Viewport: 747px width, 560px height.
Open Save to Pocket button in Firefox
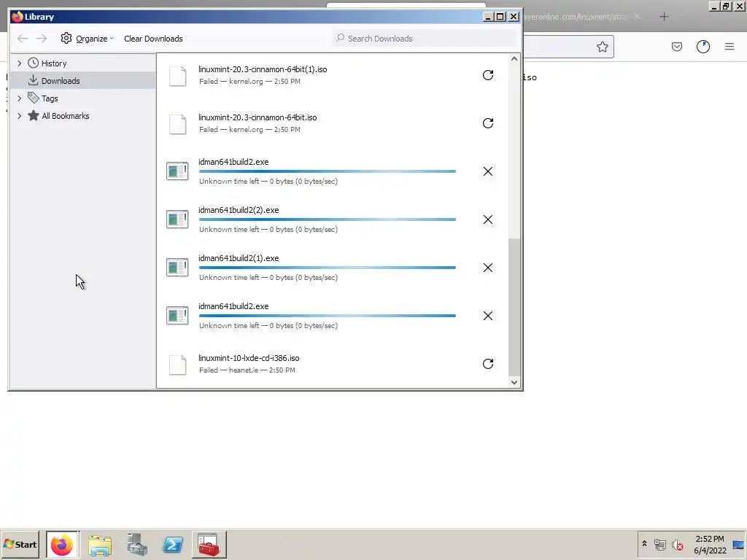(x=677, y=47)
